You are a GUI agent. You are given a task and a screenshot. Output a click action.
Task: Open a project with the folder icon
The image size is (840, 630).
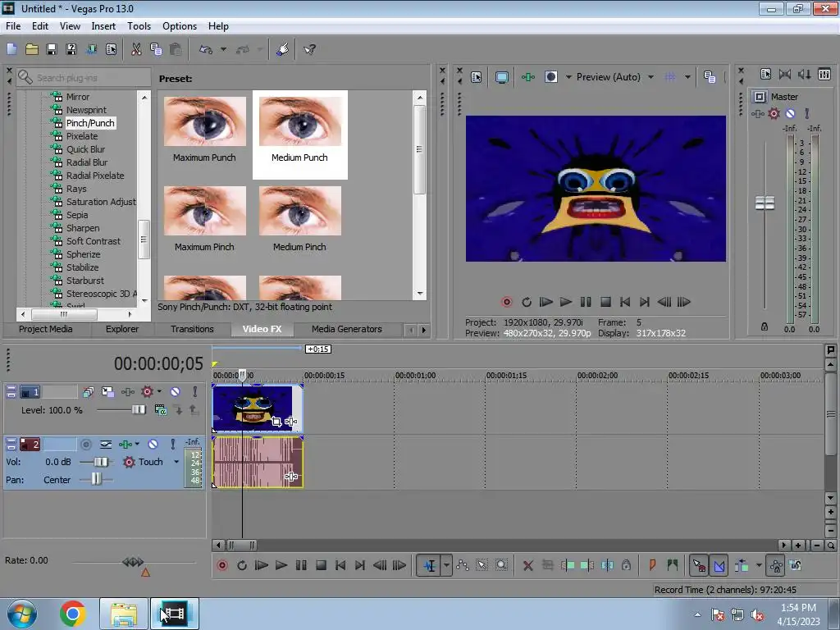coord(32,49)
